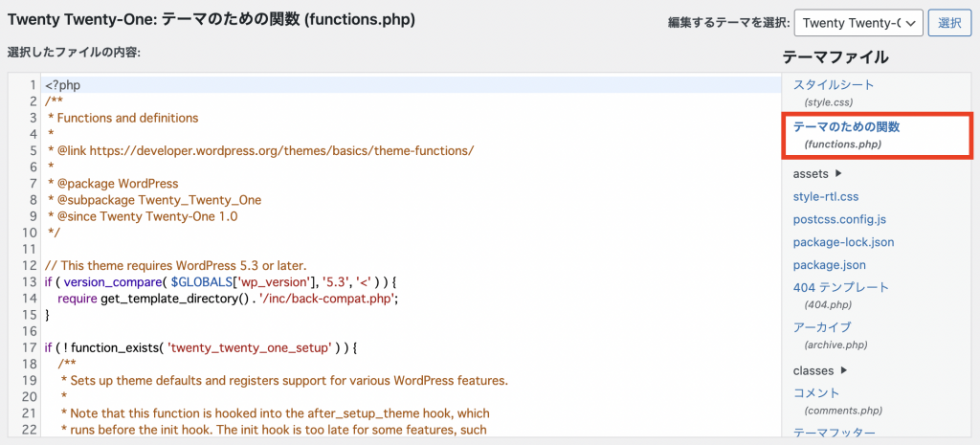Click 'twenty_twenty_one_setup' string in code

pyautogui.click(x=249, y=347)
